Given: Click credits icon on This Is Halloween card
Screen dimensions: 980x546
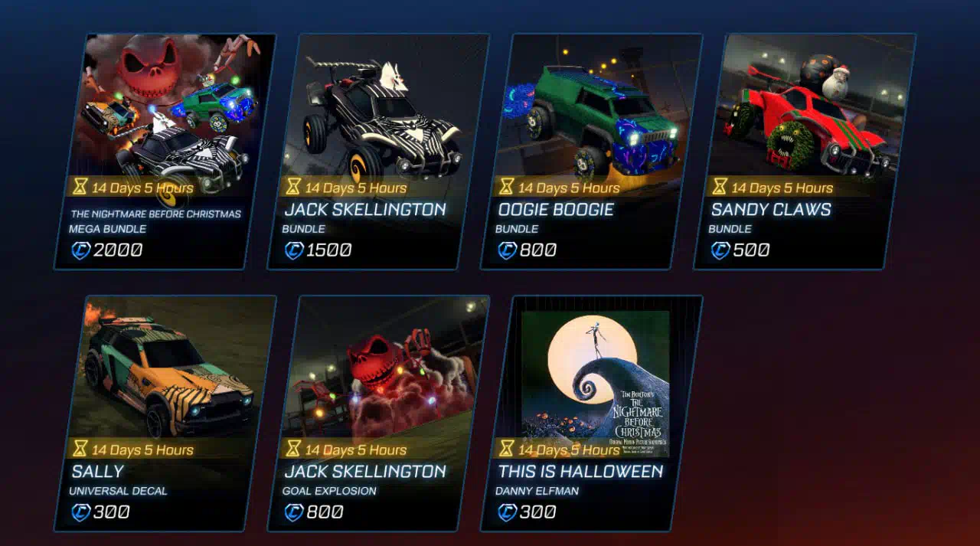Looking at the screenshot, I should (506, 512).
